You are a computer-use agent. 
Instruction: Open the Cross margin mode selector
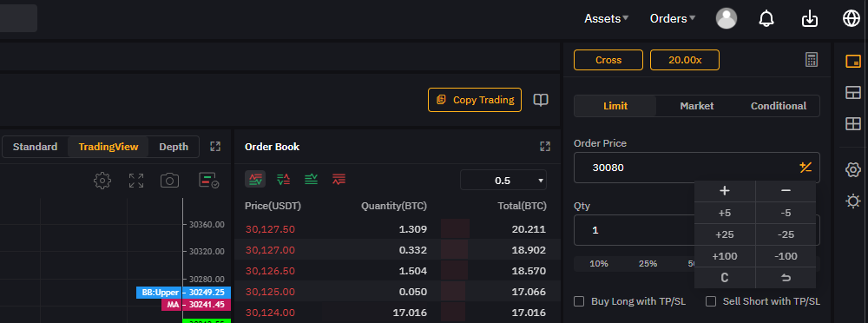pyautogui.click(x=608, y=60)
